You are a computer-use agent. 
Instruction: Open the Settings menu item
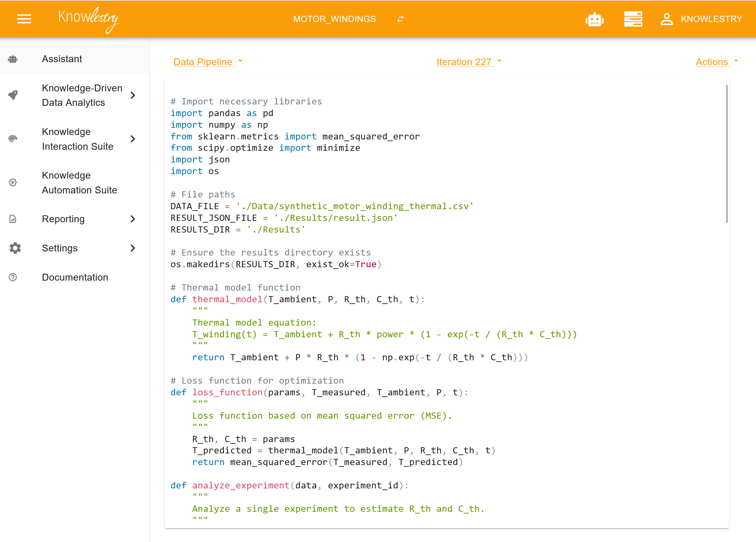point(75,248)
